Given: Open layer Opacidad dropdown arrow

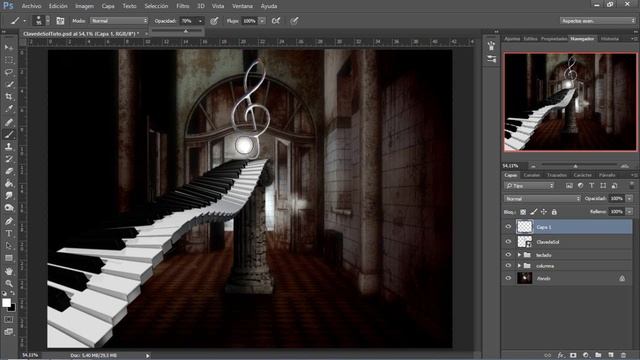Looking at the screenshot, I should [629, 199].
